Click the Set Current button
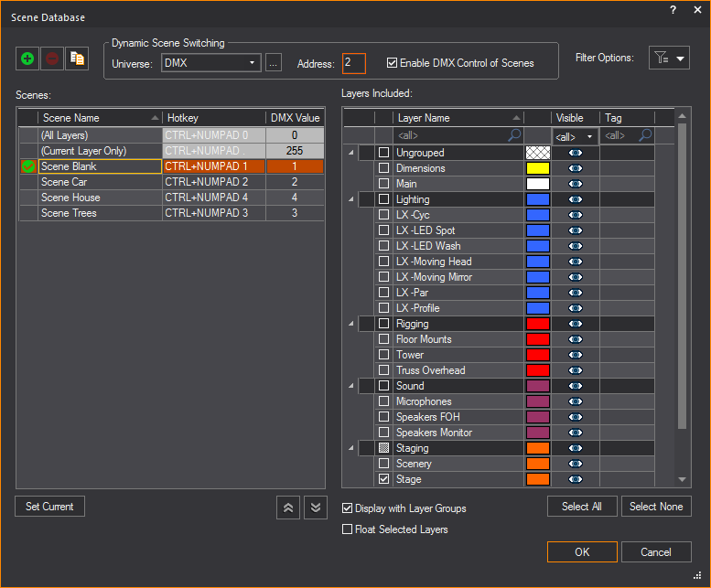This screenshot has width=711, height=588. tap(49, 507)
